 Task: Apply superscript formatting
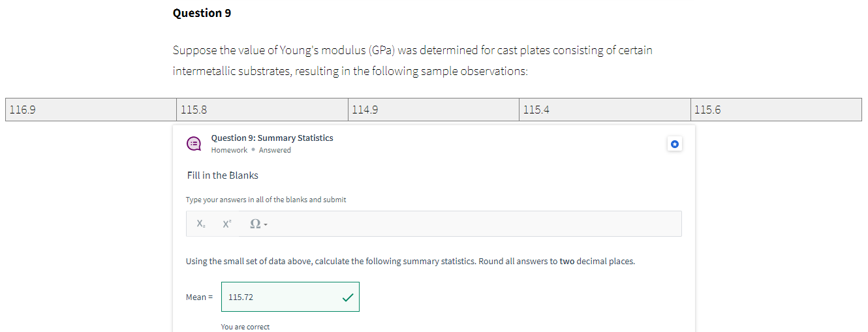[x=226, y=224]
